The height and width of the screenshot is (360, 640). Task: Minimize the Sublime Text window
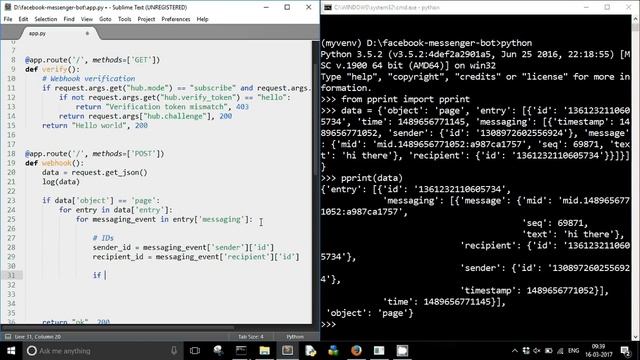tap(266, 7)
